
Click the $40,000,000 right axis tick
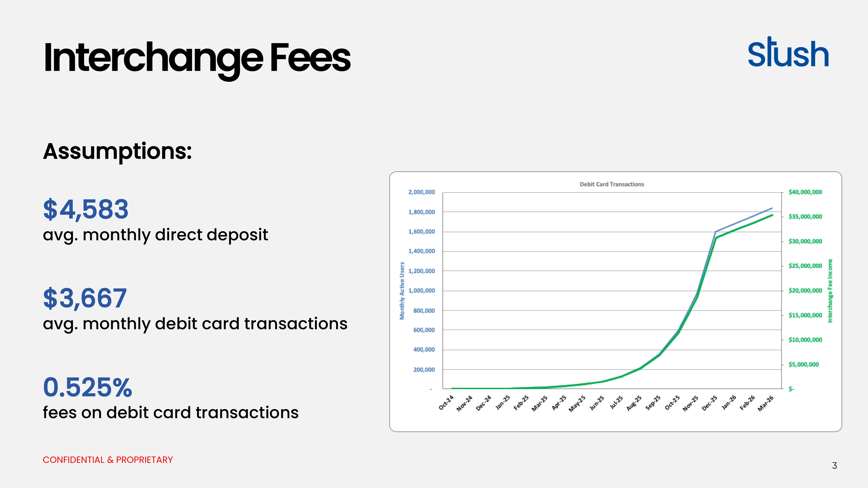point(805,192)
